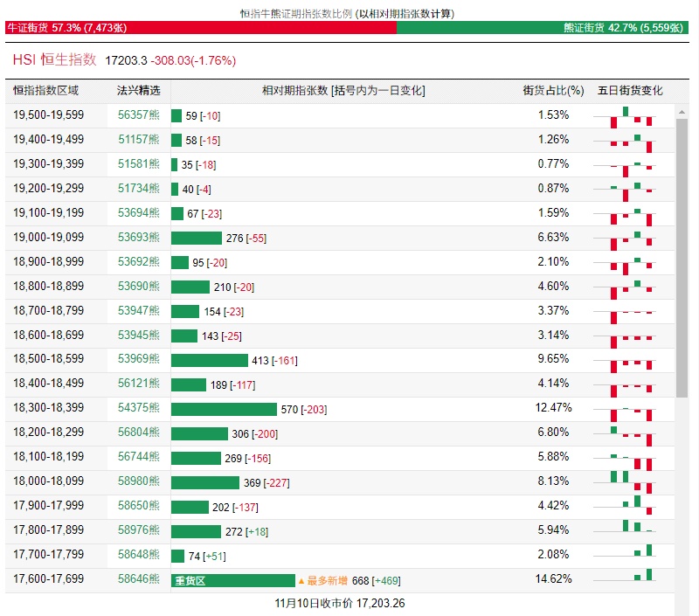Image resolution: width=699 pixels, height=616 pixels.
Task: Open five-day chart for the 19,500-19,599 row
Action: click(x=631, y=115)
